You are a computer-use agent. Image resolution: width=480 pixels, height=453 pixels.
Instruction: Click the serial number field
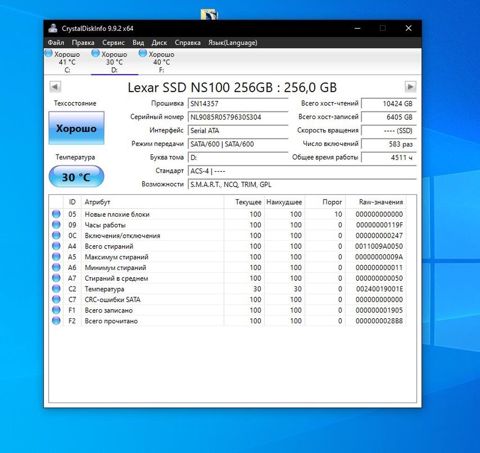(x=238, y=117)
